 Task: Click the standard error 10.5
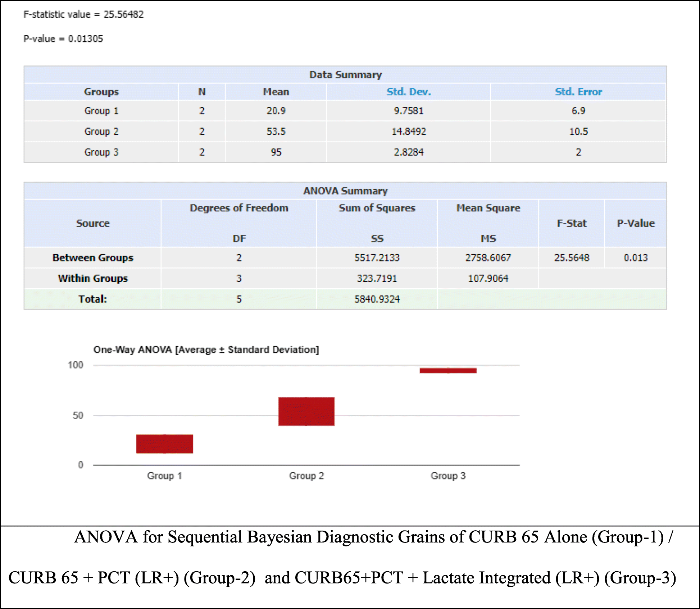click(578, 132)
